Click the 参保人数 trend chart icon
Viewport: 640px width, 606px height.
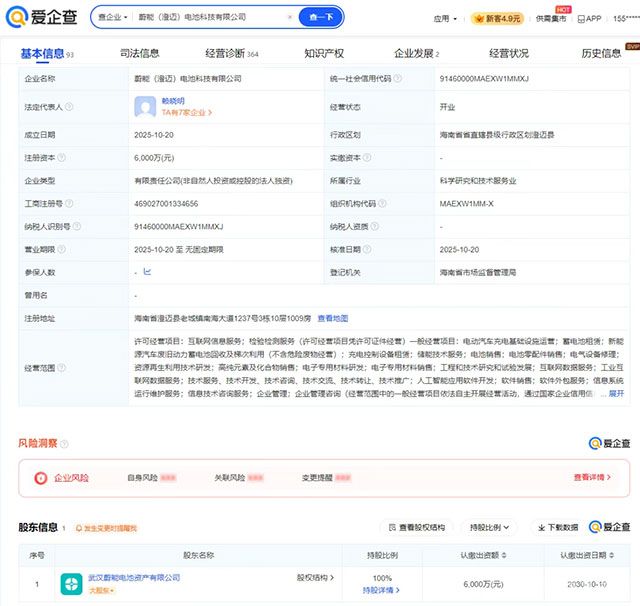click(147, 271)
